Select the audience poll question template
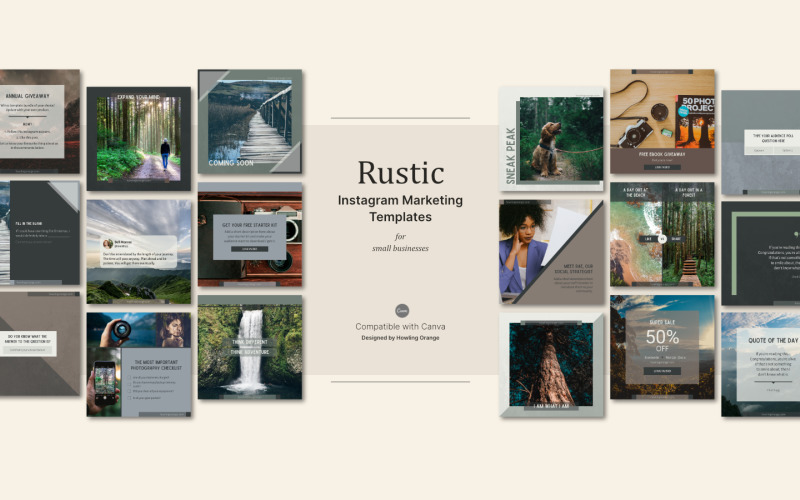Screen dimensions: 800x500 click(761, 142)
